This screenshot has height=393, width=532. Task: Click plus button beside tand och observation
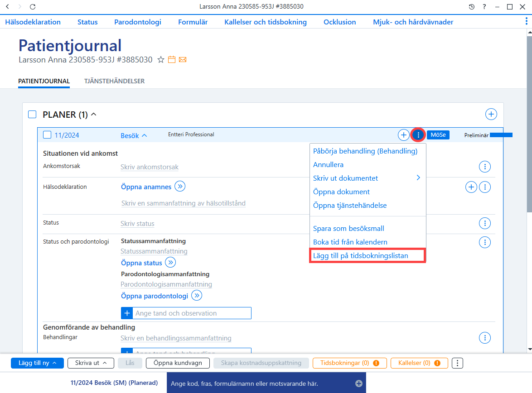pos(127,313)
